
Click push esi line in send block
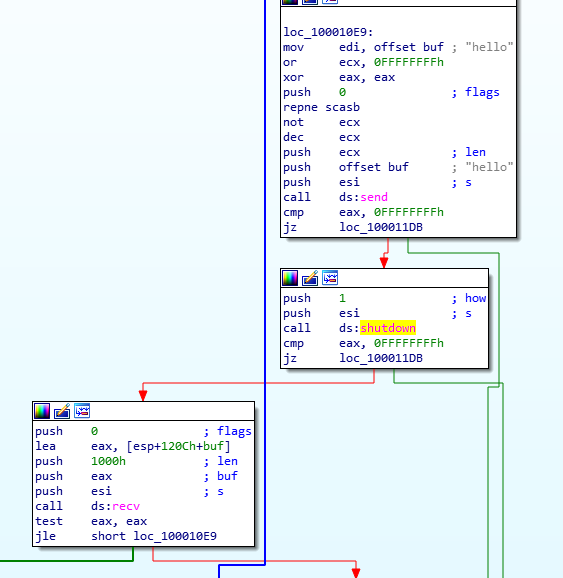click(377, 182)
